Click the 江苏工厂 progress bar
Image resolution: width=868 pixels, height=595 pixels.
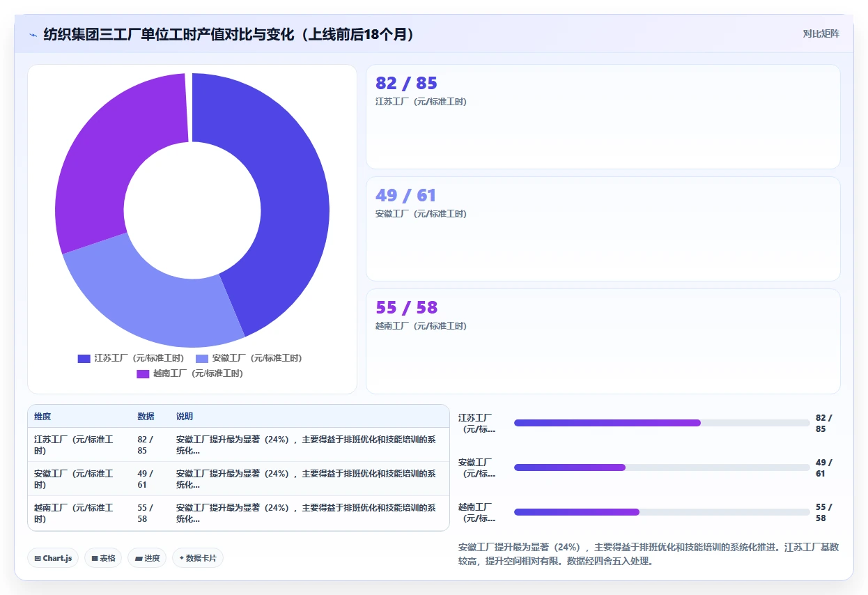(662, 423)
